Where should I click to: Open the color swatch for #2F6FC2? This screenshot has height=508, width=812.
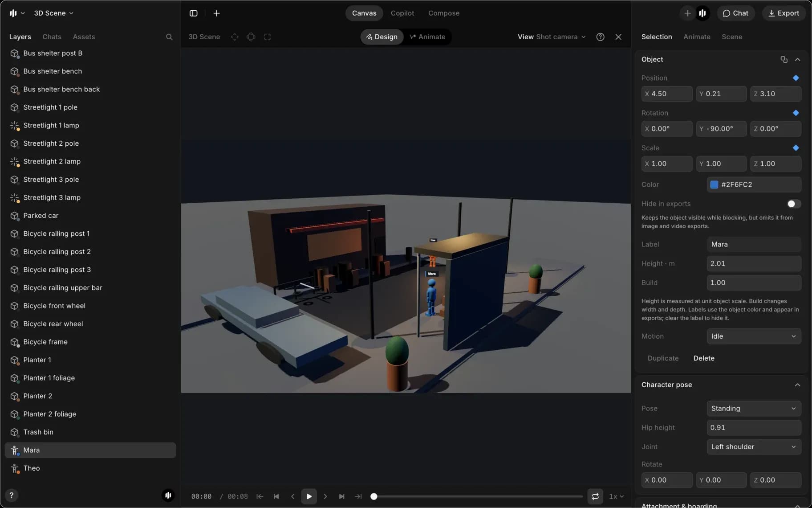[714, 184]
